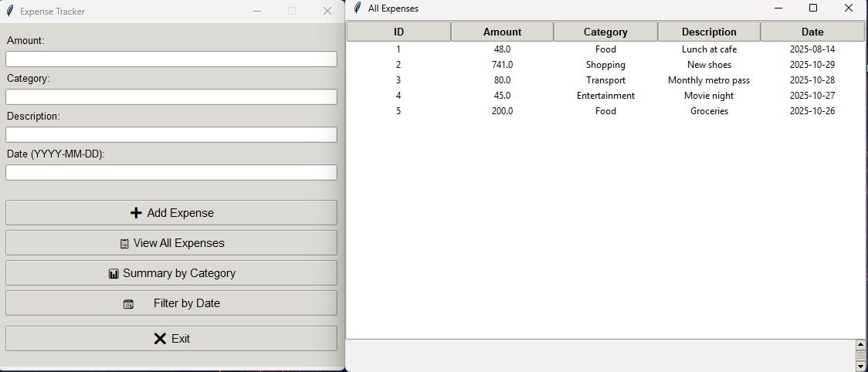Click the scrollbar down arrow in All Expenses
The image size is (868, 372).
tap(861, 367)
